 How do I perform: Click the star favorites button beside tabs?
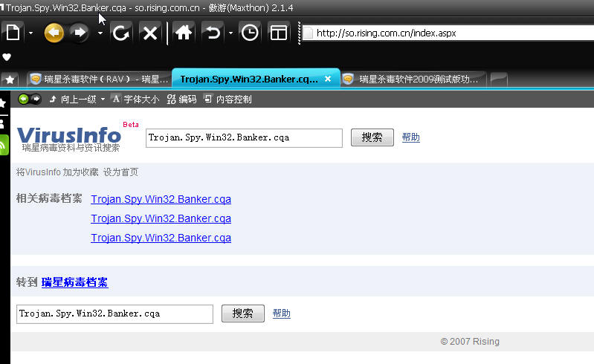click(x=10, y=79)
